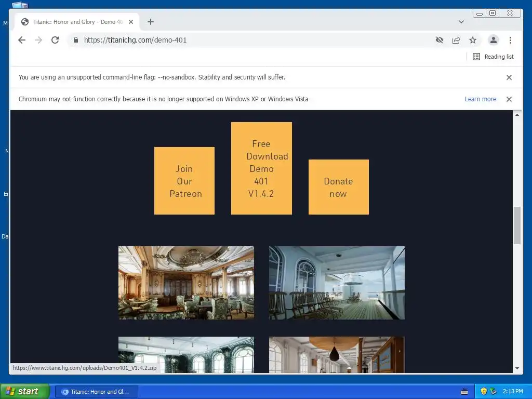The width and height of the screenshot is (532, 399).
Task: Click the 2:13 PM taskbar clock
Action: pos(513,392)
